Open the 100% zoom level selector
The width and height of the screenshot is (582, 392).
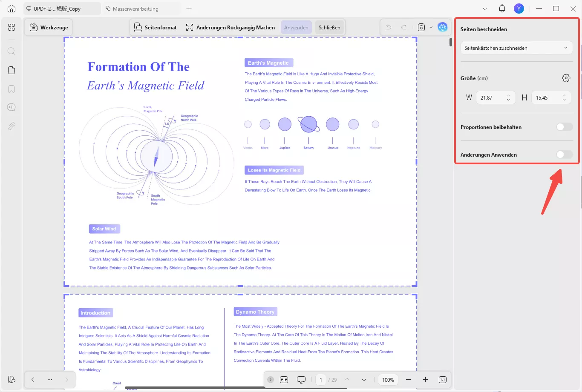click(388, 380)
